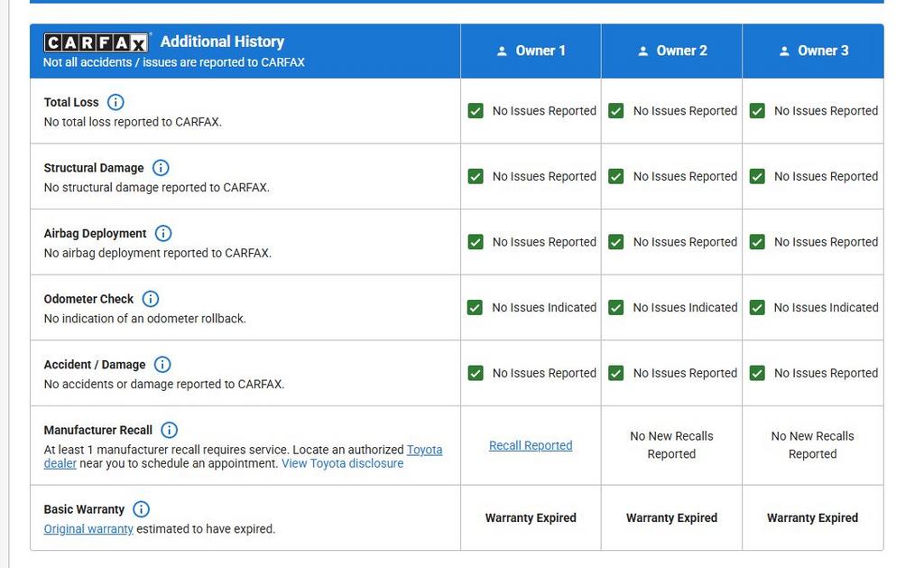Click the Odometer Check green check for Owner 2

click(x=615, y=307)
